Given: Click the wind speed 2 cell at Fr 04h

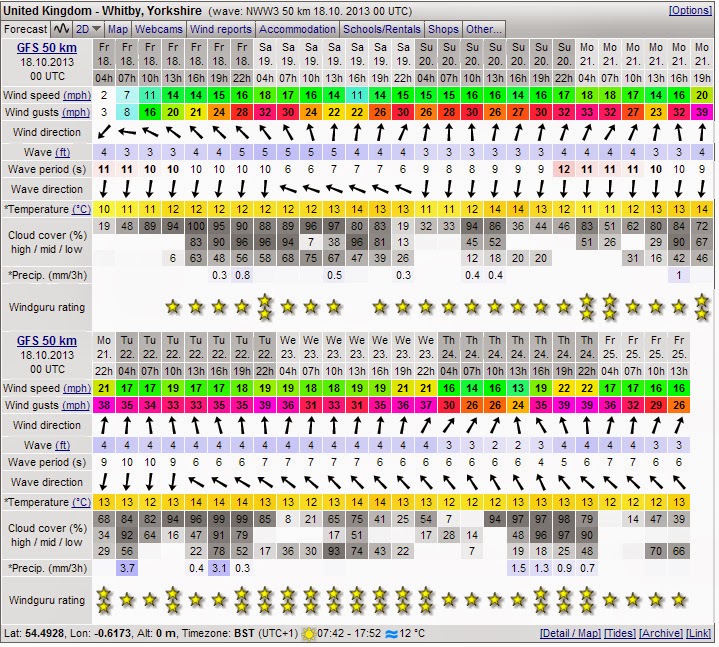Looking at the screenshot, I should (x=104, y=95).
